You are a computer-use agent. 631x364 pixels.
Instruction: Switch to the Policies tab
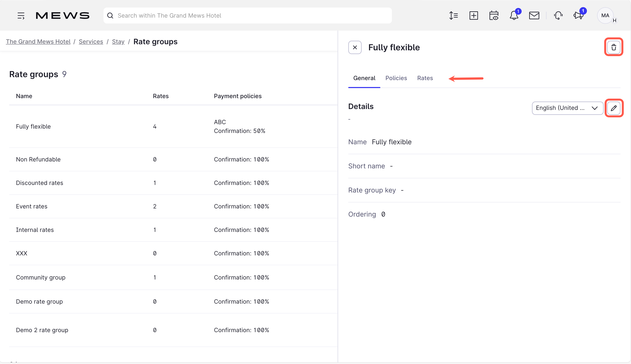click(x=396, y=78)
